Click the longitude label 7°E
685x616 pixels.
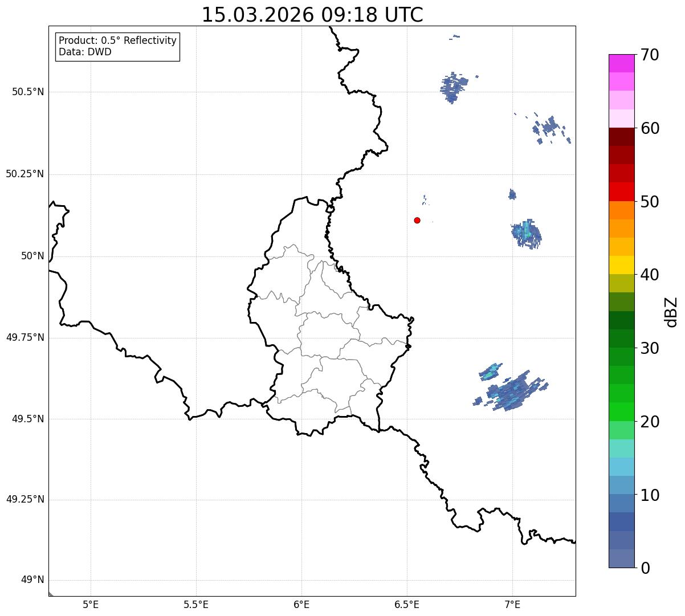point(512,605)
